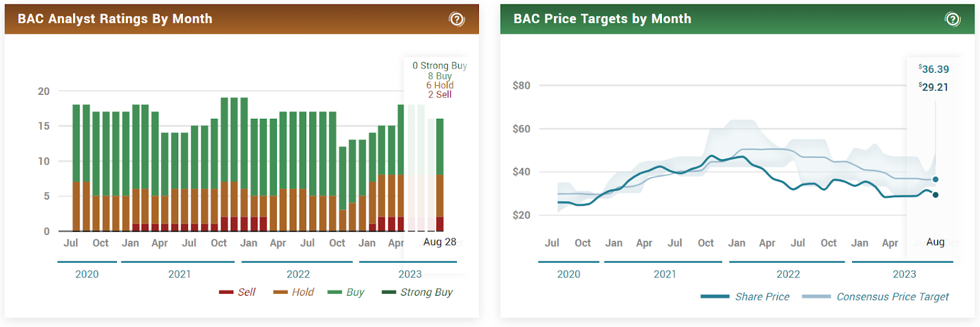Select the Aug 28 ratings bar
980x327 pixels.
(x=440, y=175)
